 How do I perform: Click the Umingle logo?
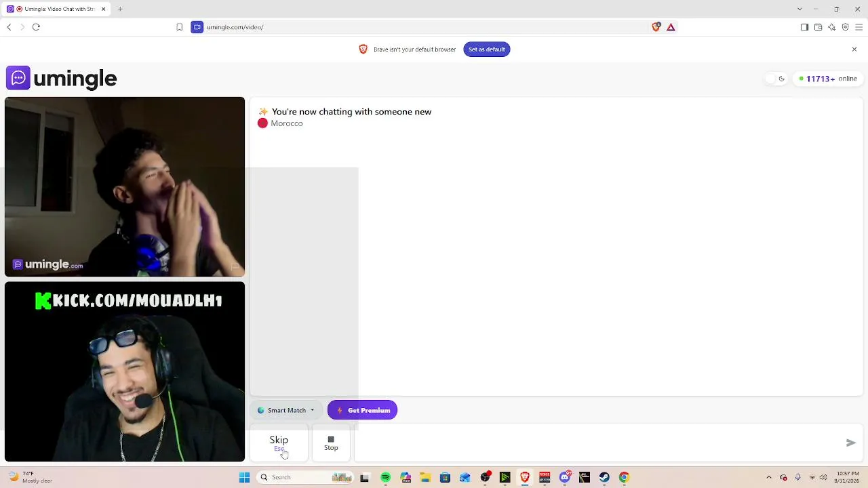(x=62, y=78)
